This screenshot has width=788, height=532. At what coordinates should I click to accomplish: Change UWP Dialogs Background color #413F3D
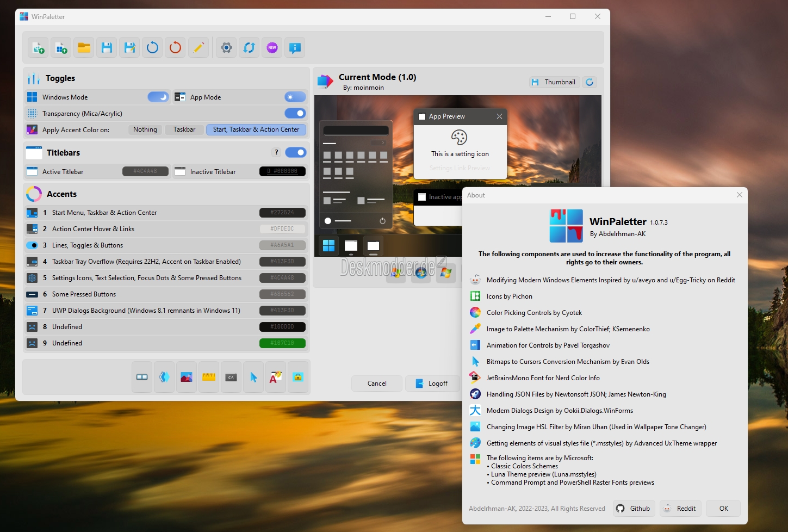(282, 311)
